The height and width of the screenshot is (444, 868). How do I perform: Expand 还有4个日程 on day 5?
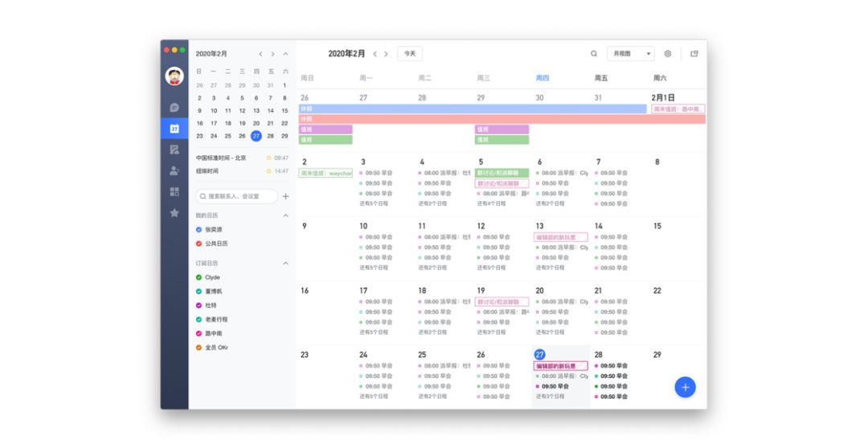pyautogui.click(x=492, y=203)
